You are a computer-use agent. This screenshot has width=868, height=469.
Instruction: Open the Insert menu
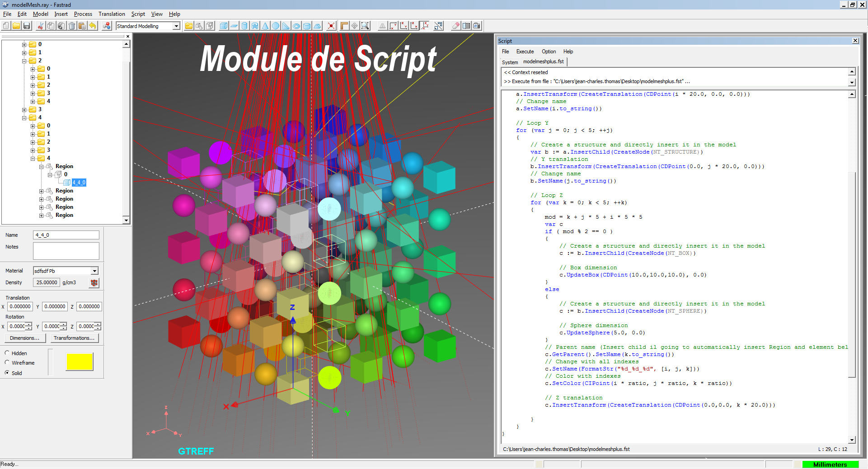click(61, 14)
